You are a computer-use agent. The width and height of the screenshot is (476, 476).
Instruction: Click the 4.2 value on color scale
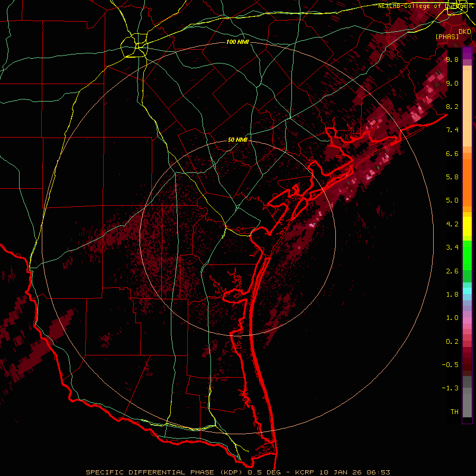click(x=452, y=224)
